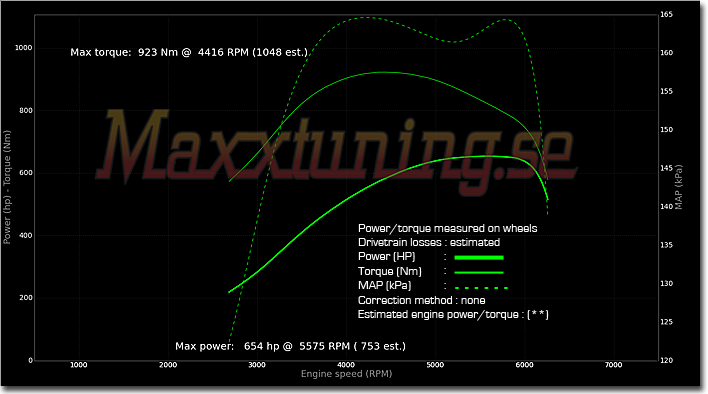Click the Max torque 923 Nm annotation
The width and height of the screenshot is (708, 394).
point(189,52)
